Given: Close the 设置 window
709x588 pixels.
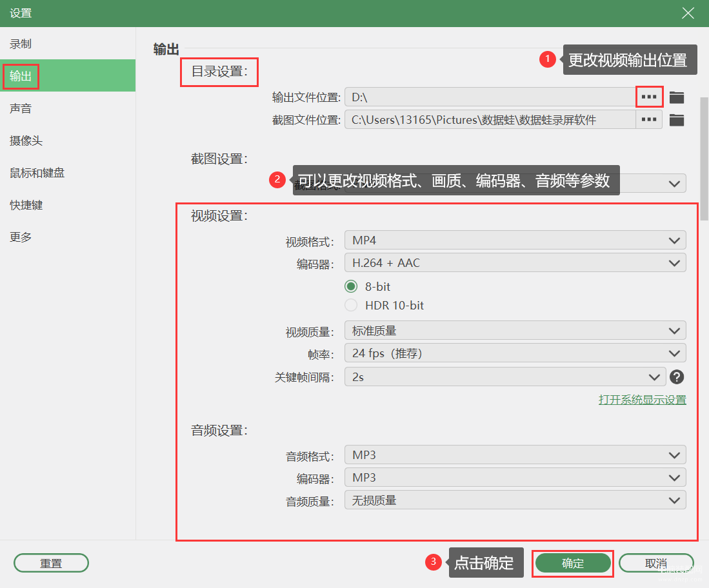Looking at the screenshot, I should tap(688, 13).
